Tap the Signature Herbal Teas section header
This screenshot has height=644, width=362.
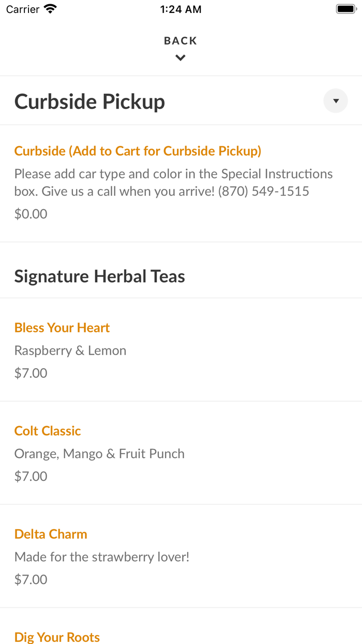(x=99, y=276)
